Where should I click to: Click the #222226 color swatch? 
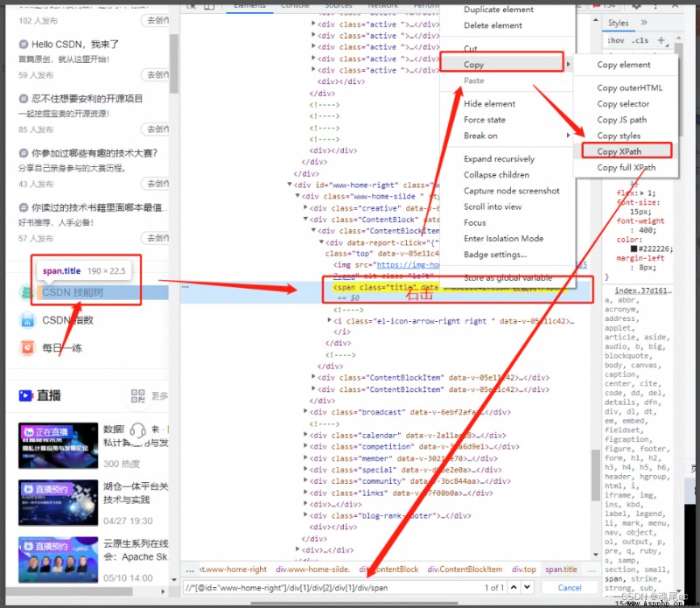point(633,248)
